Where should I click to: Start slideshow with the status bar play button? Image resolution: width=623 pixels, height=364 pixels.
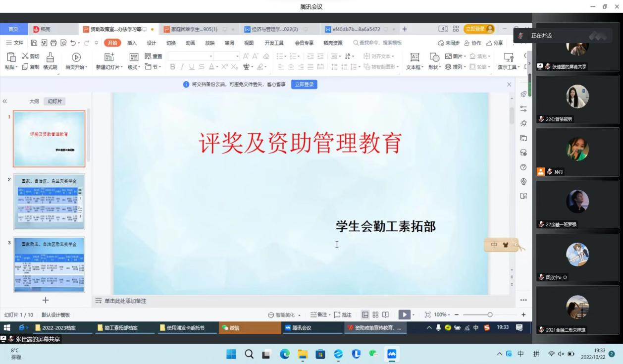pyautogui.click(x=404, y=314)
